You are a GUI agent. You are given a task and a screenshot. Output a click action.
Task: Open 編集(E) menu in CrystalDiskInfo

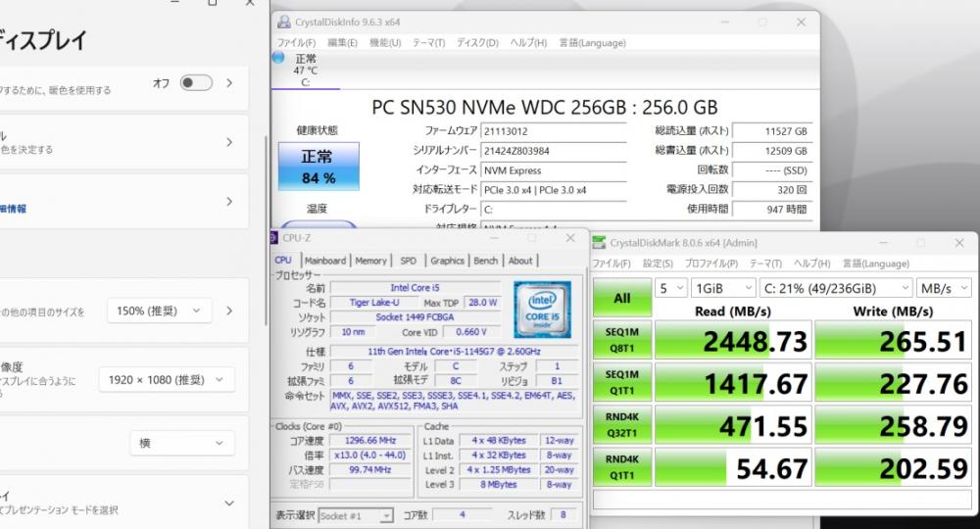(x=342, y=42)
